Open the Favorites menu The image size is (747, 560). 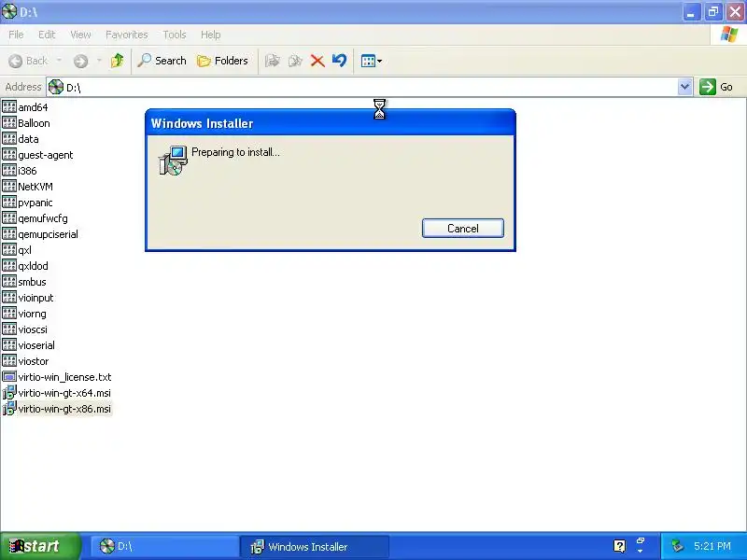coord(127,35)
